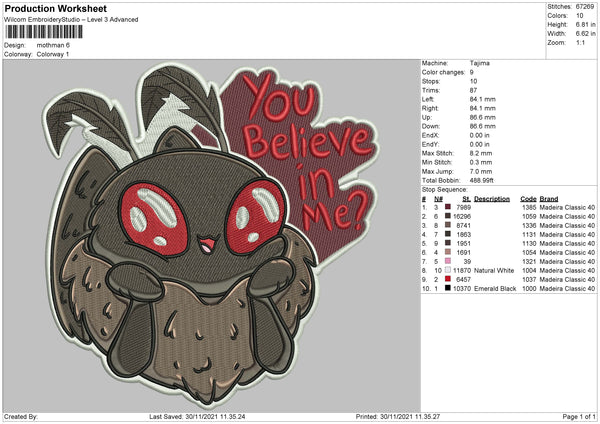Click the 'Stop Sequence:' label
Screen dimensions: 600x424
pyautogui.click(x=445, y=190)
